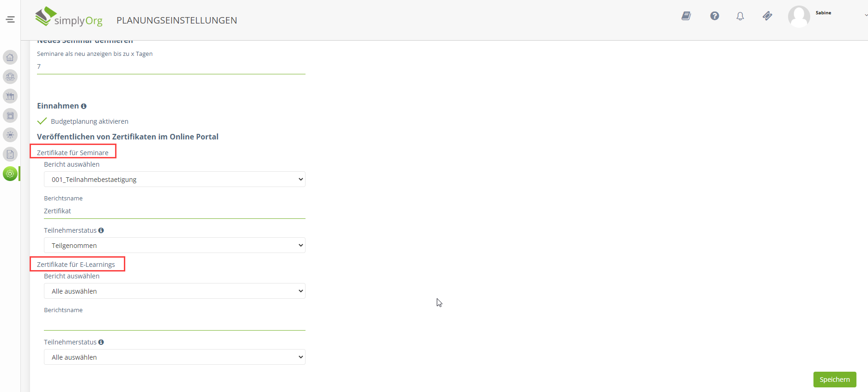Open the participants group icon in sidebar
This screenshot has width=868, height=392.
[x=10, y=77]
